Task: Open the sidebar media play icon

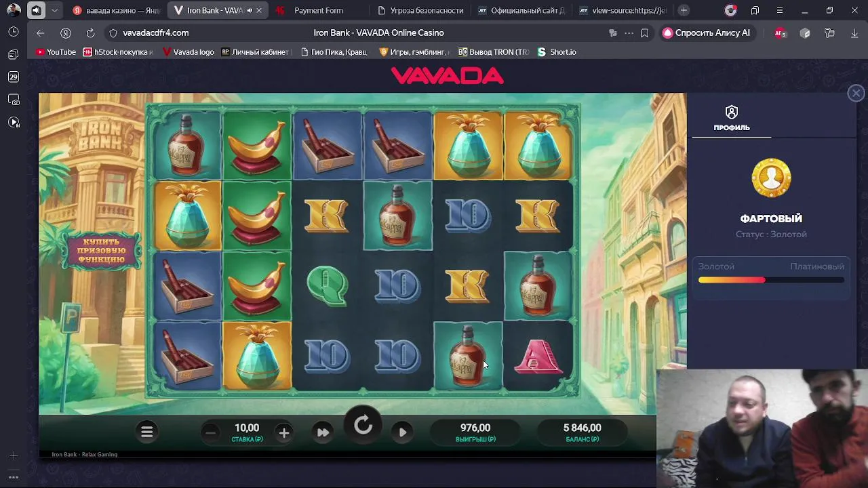Action: coord(14,122)
